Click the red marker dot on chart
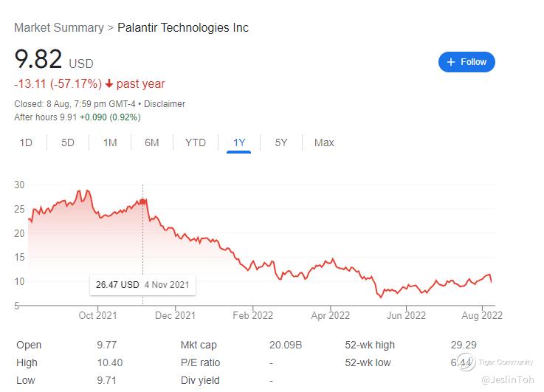The height and width of the screenshot is (392, 544). point(142,202)
